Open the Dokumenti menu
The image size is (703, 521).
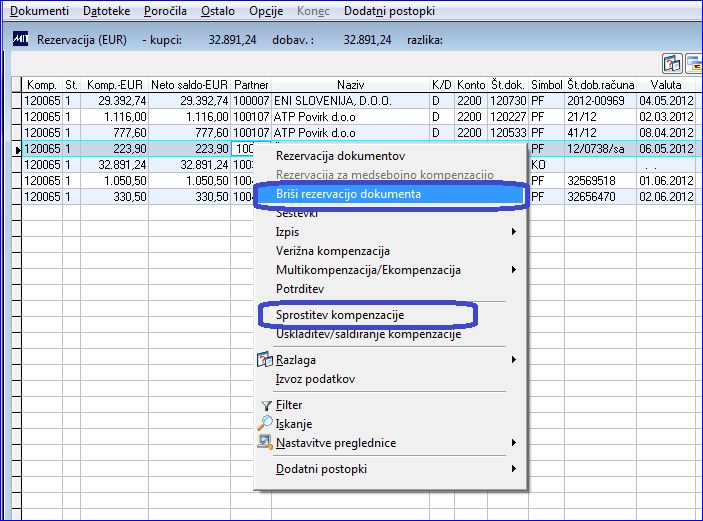tap(39, 11)
